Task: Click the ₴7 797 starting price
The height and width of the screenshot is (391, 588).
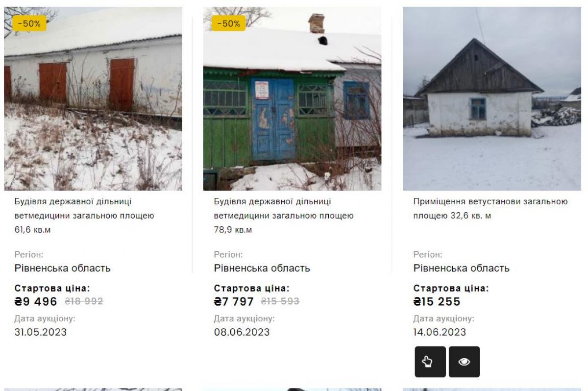Action: 234,301
